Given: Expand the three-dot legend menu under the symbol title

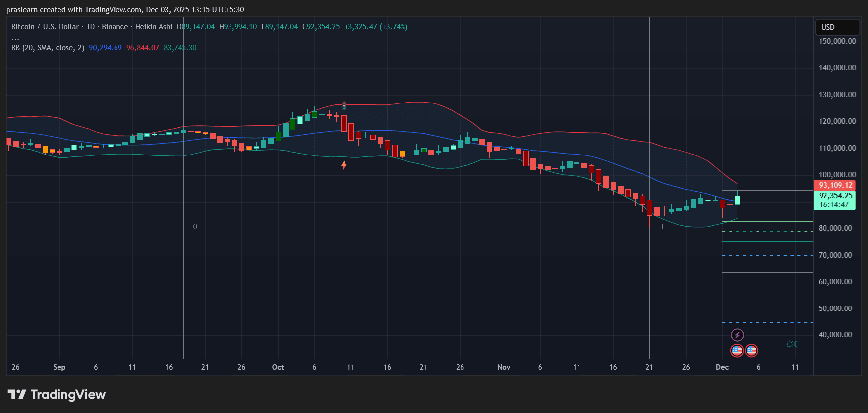Looking at the screenshot, I should (15, 38).
